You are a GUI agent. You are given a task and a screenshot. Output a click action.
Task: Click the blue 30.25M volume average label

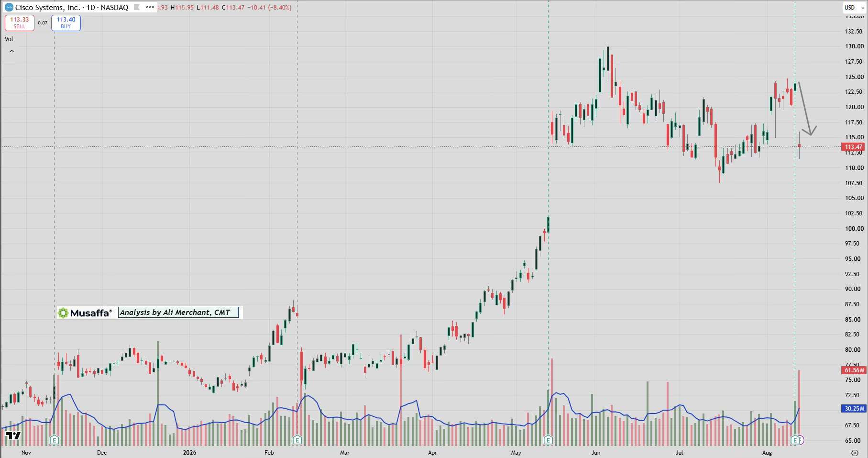[x=854, y=409]
